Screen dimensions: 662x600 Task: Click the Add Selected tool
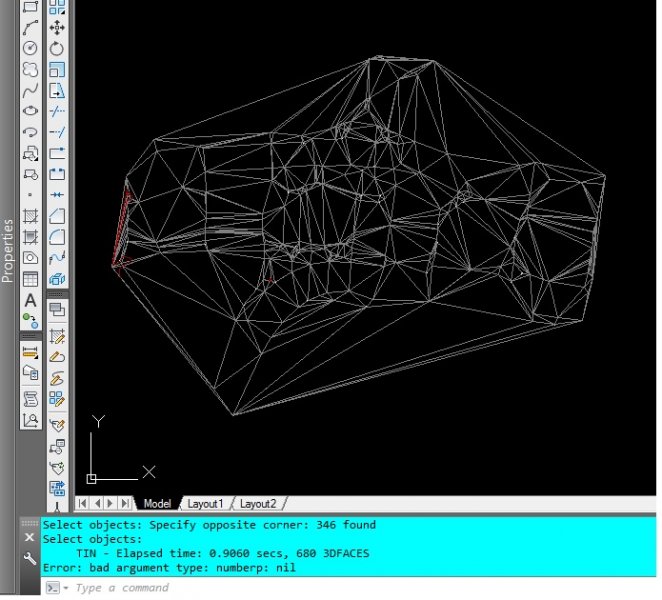point(30,321)
